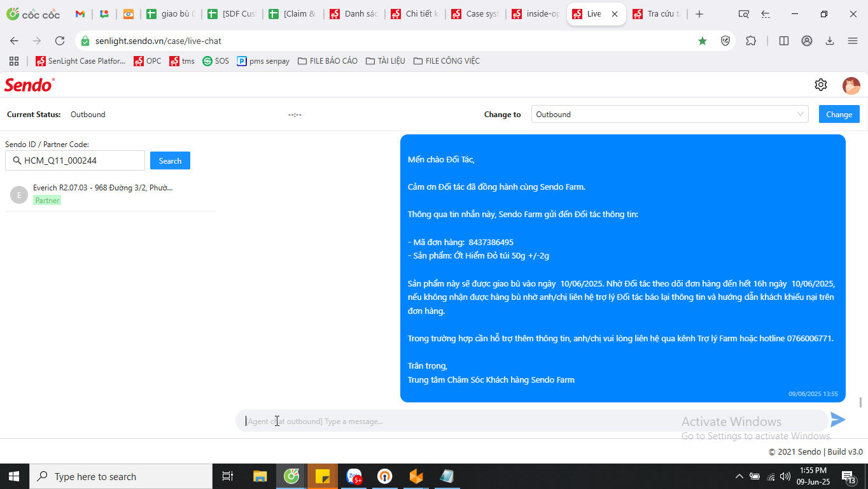Go back to previous page
868x489 pixels.
point(14,41)
